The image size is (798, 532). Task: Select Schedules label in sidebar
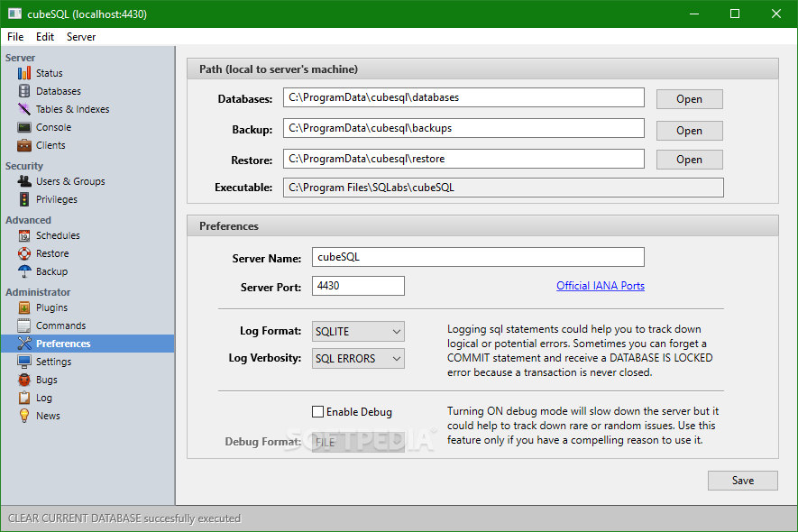point(58,235)
